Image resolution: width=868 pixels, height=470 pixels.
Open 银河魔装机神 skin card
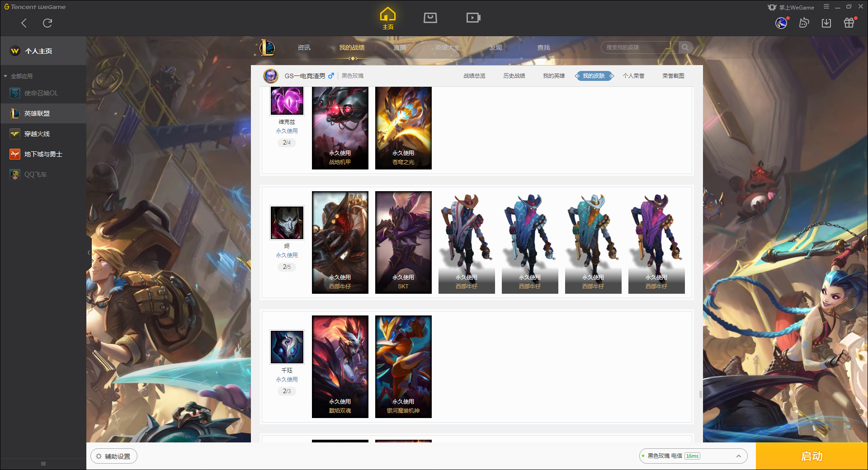403,367
